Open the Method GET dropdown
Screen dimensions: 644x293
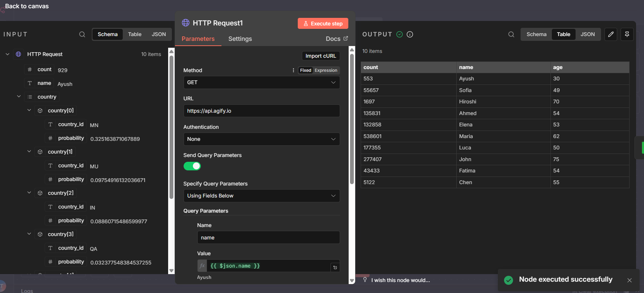pos(262,82)
